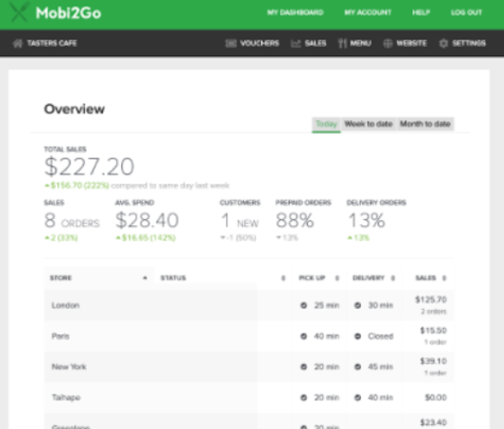Click the Website globe icon

pos(388,43)
